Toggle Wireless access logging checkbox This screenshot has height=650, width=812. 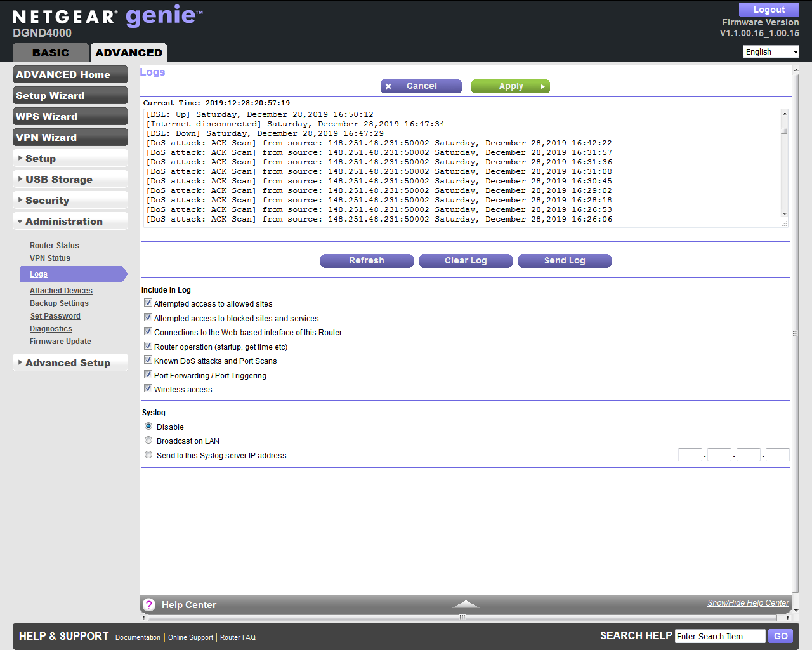pyautogui.click(x=148, y=389)
